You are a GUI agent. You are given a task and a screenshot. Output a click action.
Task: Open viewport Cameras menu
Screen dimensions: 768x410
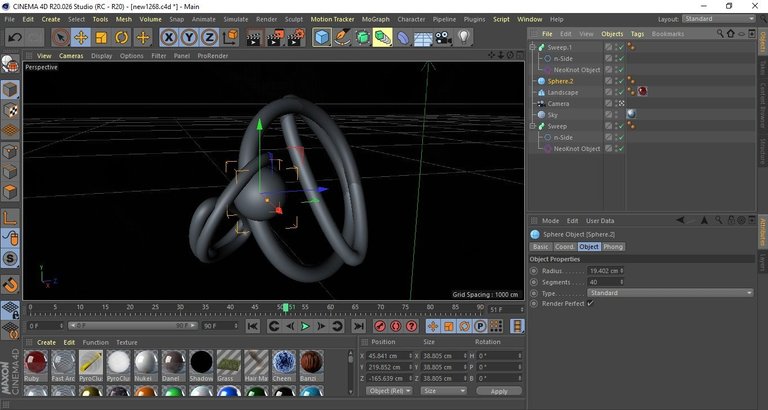pos(72,56)
